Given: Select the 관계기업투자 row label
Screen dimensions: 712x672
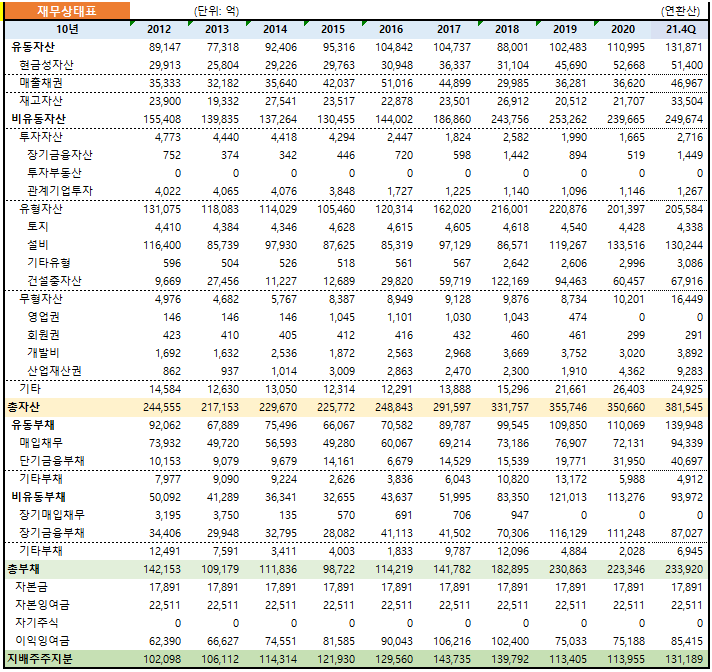Looking at the screenshot, I should coord(59,191).
